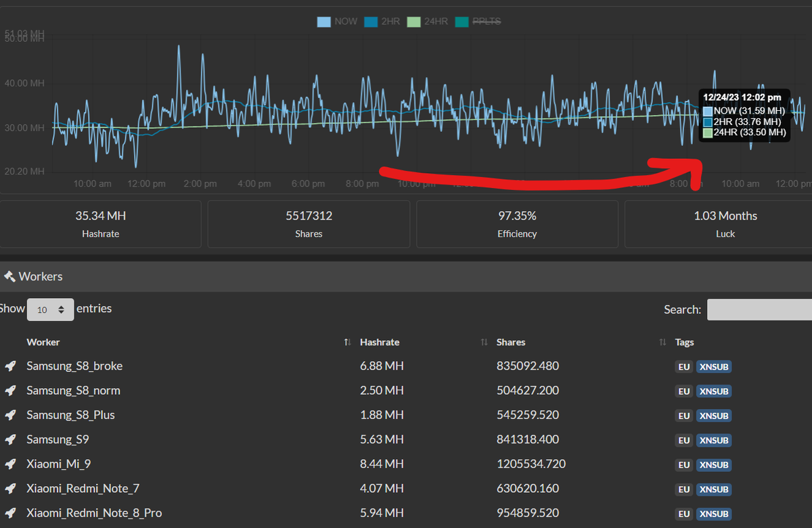Click the Workers section header
This screenshot has height=528, width=812.
pos(406,277)
